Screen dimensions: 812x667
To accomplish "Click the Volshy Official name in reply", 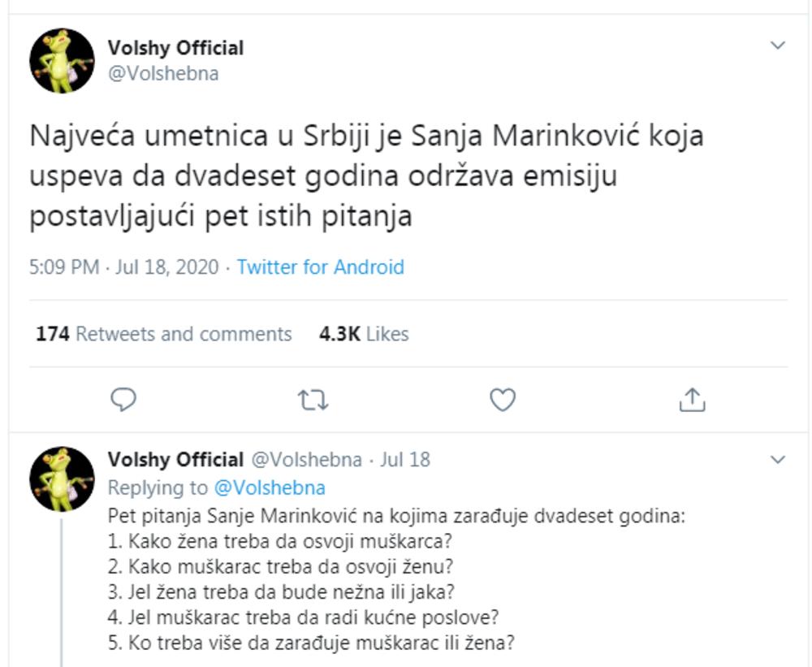I will coord(175,460).
